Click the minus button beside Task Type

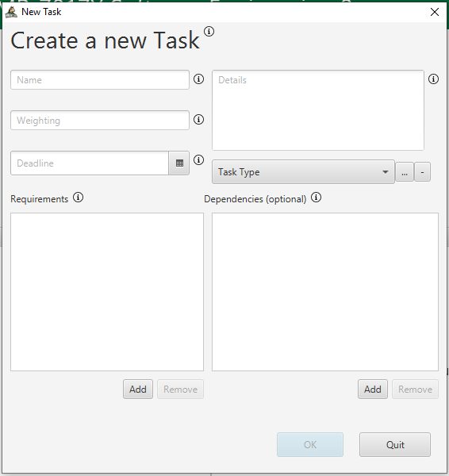(x=422, y=172)
